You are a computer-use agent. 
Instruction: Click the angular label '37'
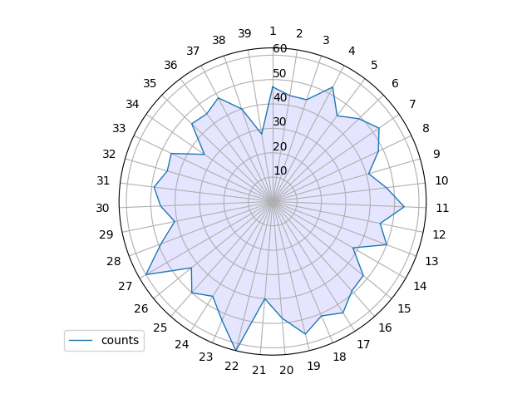pyautogui.click(x=193, y=51)
